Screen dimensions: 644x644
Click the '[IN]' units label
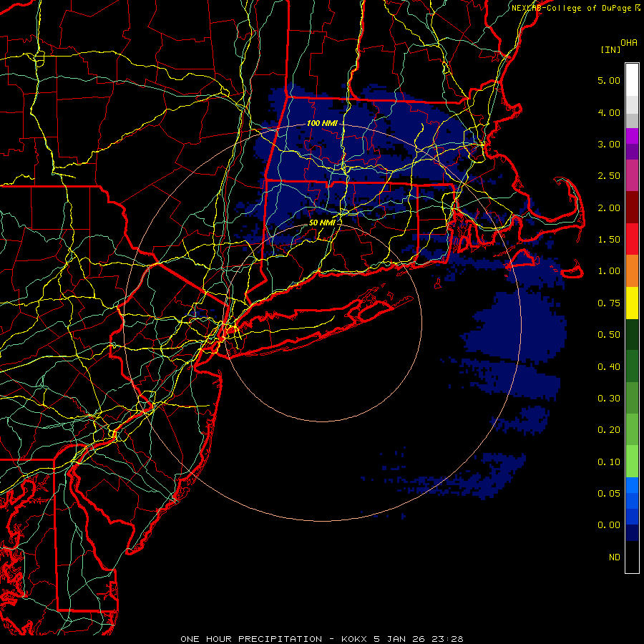610,49
